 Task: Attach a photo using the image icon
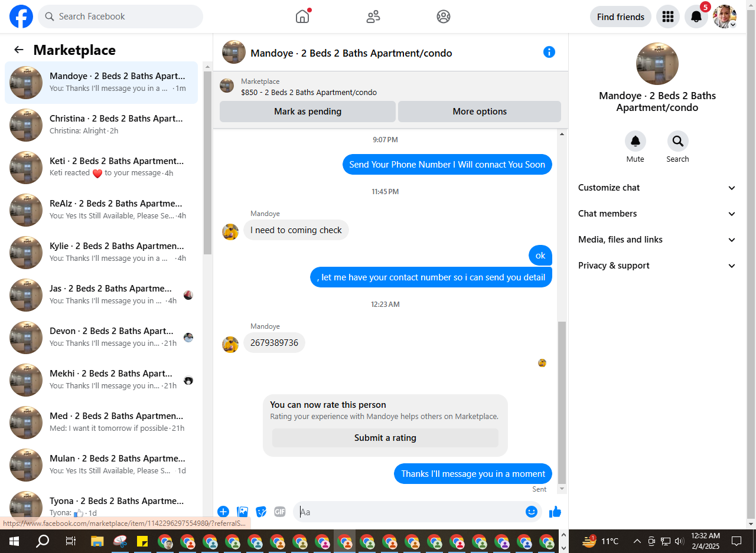[242, 512]
